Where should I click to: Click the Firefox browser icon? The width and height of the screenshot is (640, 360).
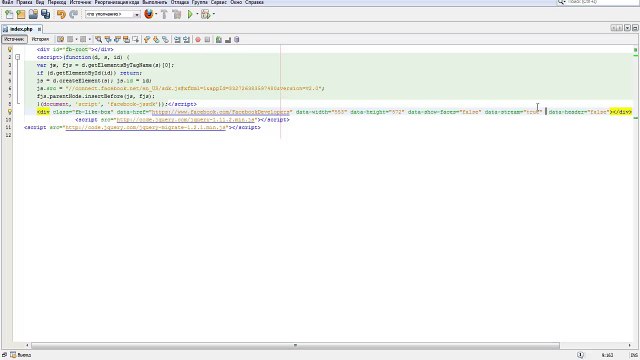[149, 14]
